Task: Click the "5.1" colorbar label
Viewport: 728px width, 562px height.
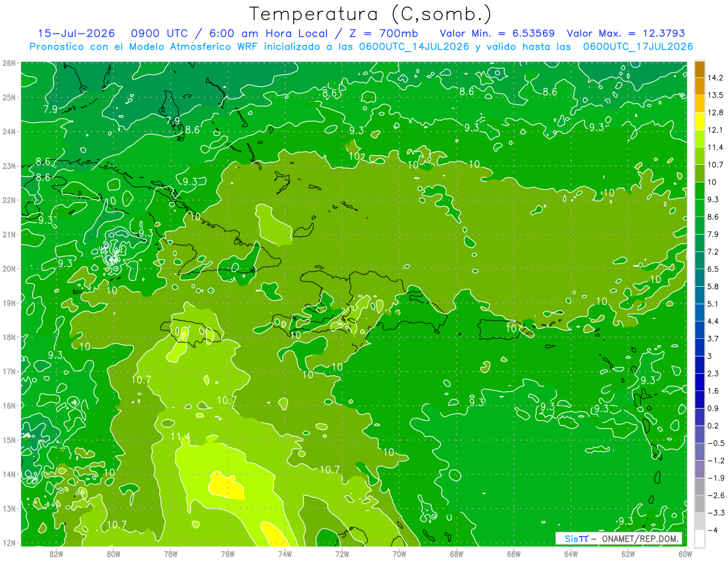Action: coord(713,304)
